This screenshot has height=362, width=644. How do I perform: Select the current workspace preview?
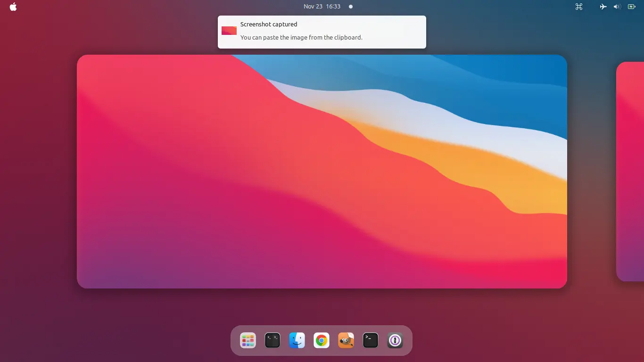(x=322, y=171)
